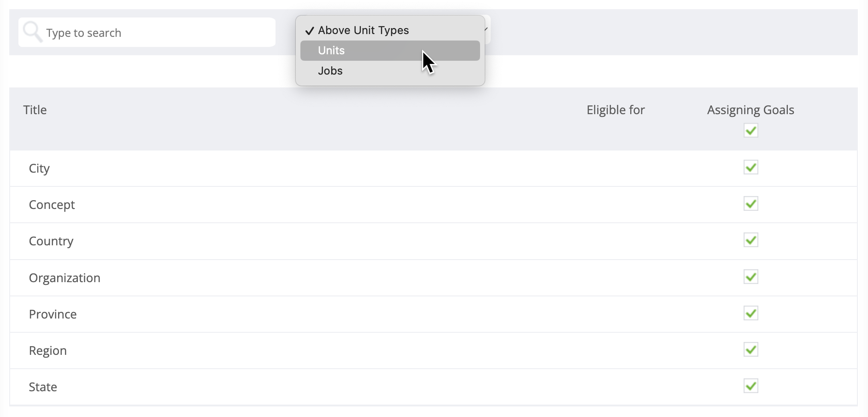Uncheck Assigning Goals for Organization
The width and height of the screenshot is (868, 417).
751,277
